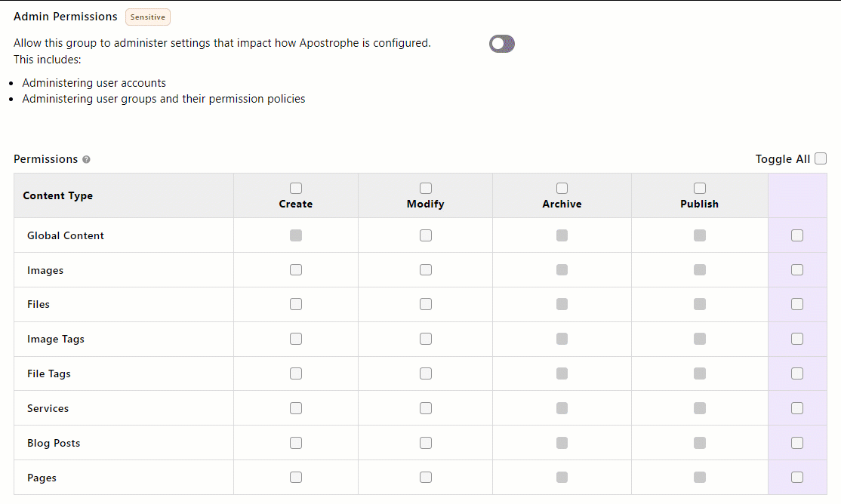This screenshot has height=504, width=841.
Task: Check Create for Blog Posts
Action: (295, 443)
